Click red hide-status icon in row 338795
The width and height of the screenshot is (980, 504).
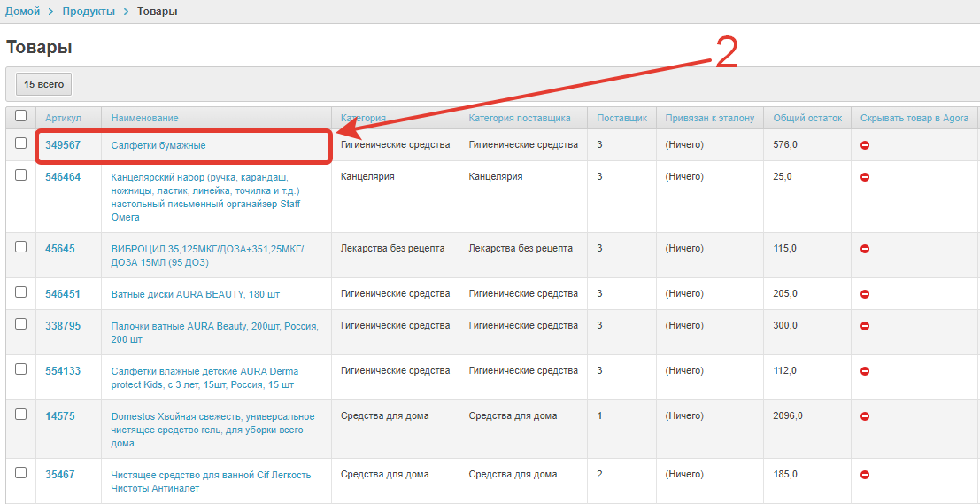(x=865, y=326)
